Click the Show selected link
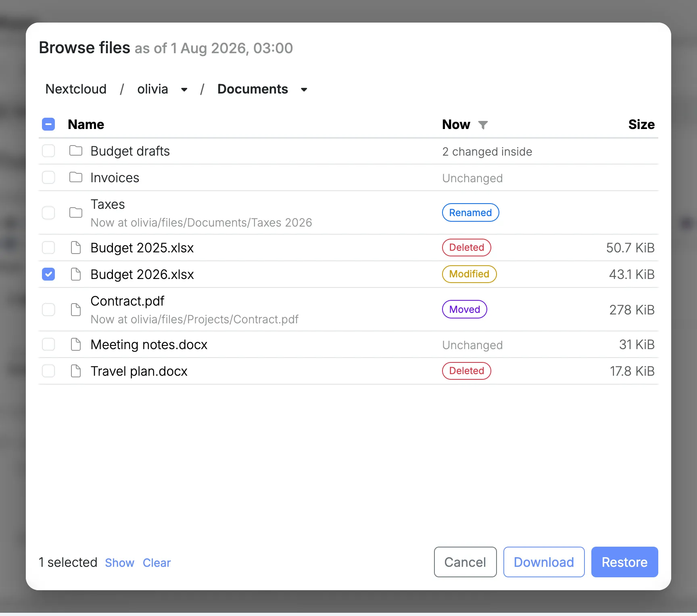 (119, 562)
